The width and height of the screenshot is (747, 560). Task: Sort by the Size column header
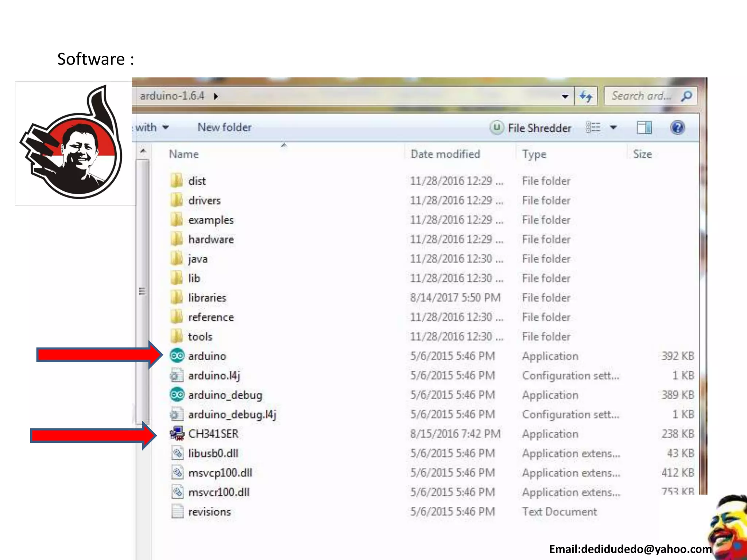642,154
